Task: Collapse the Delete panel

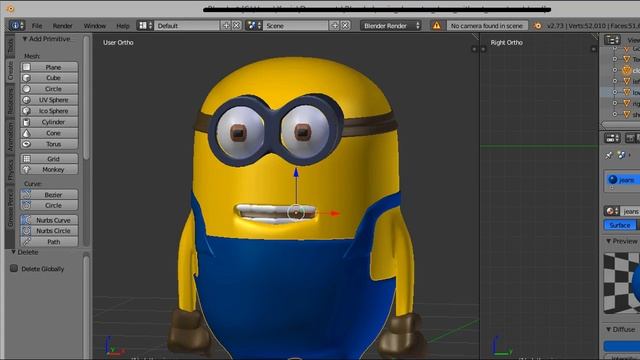Action: [x=13, y=252]
